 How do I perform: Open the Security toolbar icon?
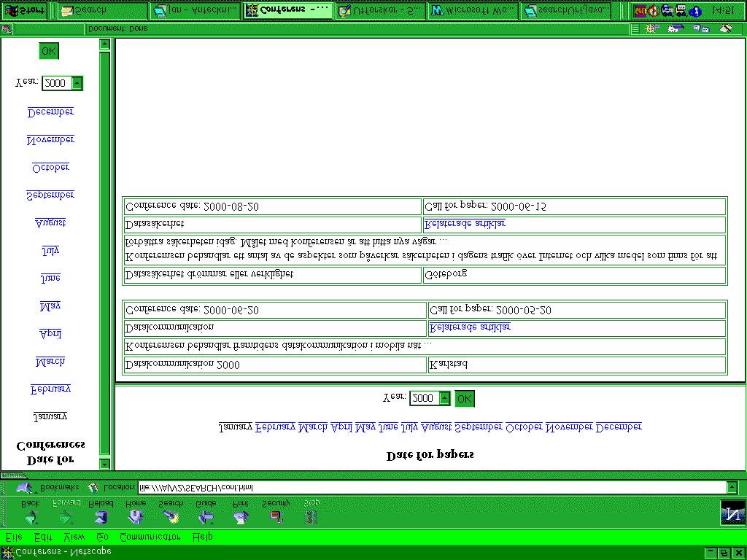click(276, 517)
